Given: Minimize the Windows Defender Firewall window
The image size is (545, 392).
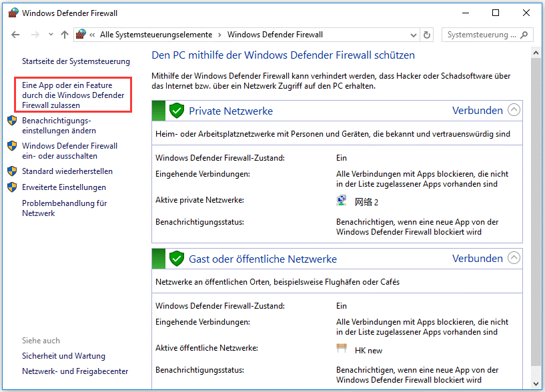Looking at the screenshot, I should pos(466,13).
